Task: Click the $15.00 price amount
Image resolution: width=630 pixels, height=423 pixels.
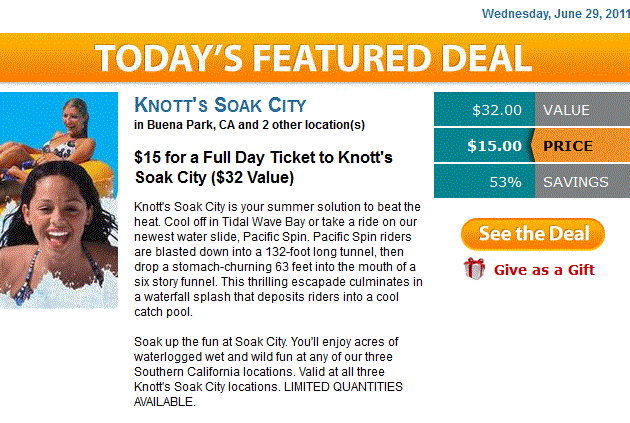Action: (x=494, y=146)
